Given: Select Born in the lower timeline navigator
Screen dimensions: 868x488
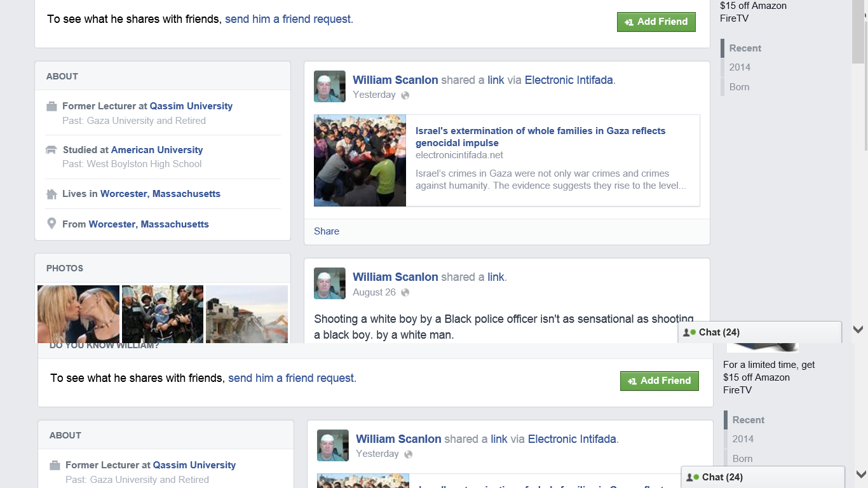Looking at the screenshot, I should (742, 459).
